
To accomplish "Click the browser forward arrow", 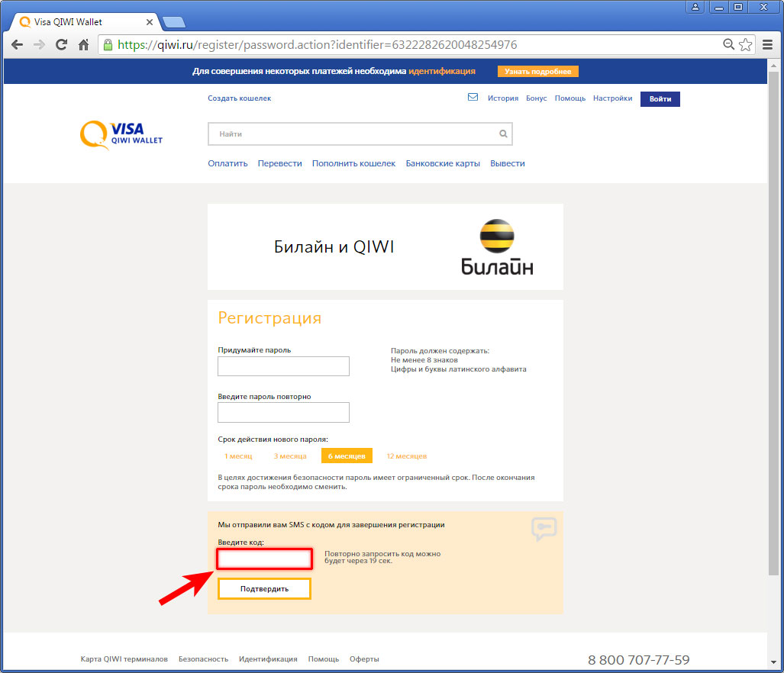I will 39,45.
